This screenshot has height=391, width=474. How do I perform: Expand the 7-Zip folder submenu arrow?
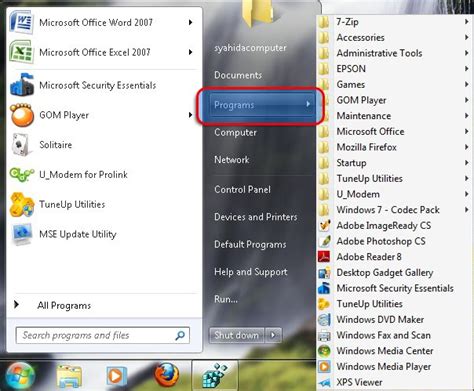467,22
